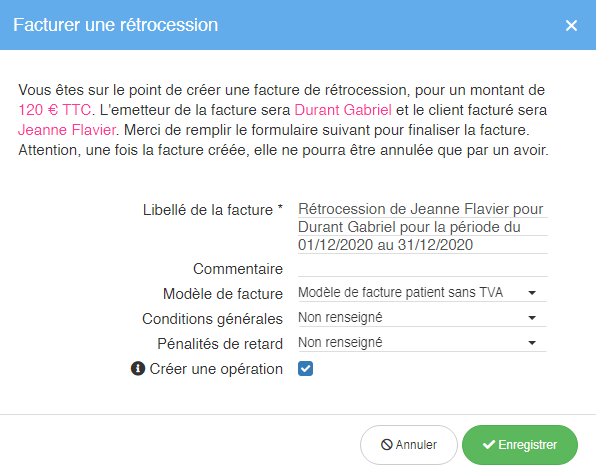Click the Libellé de la facture label
The height and width of the screenshot is (473, 596).
click(x=212, y=210)
